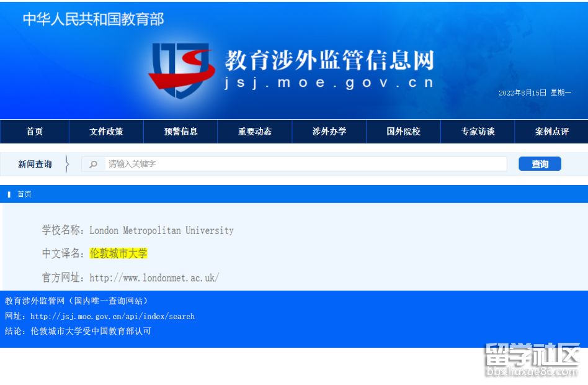Screen dimensions: 588x385
Task: Open the 专家访谈 menu item
Action: (478, 132)
